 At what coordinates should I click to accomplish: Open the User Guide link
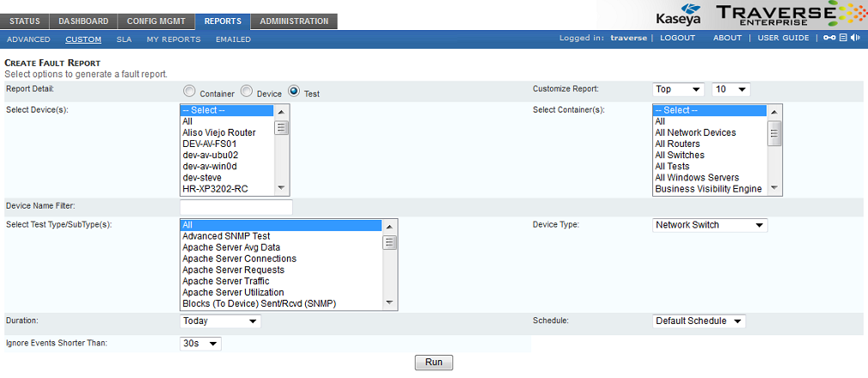coord(783,39)
